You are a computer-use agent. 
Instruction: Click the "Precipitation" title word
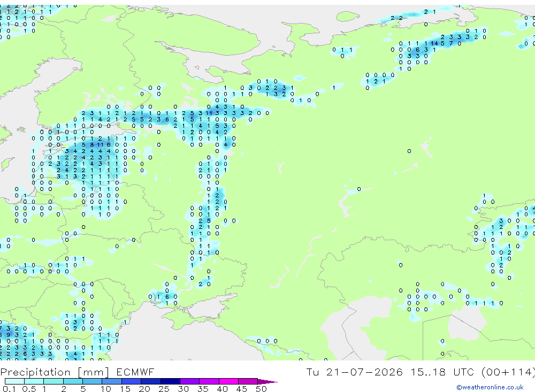tap(35, 372)
